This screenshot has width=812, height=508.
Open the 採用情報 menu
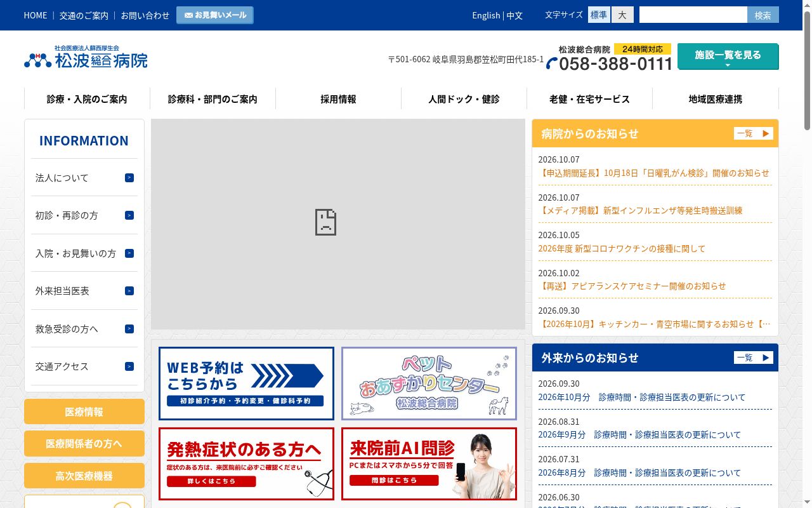pos(338,99)
